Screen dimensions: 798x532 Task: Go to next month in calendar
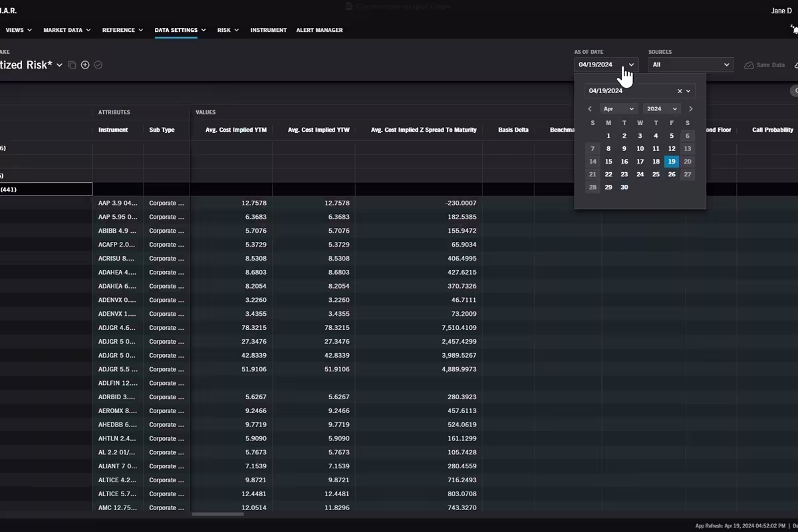pyautogui.click(x=691, y=109)
